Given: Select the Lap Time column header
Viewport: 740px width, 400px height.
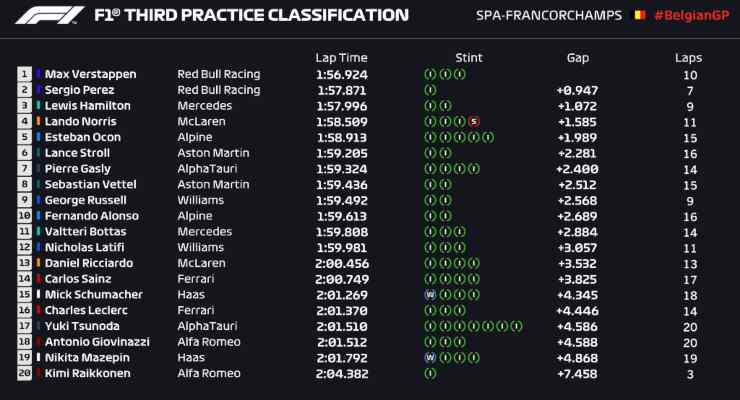Looking at the screenshot, I should [341, 58].
